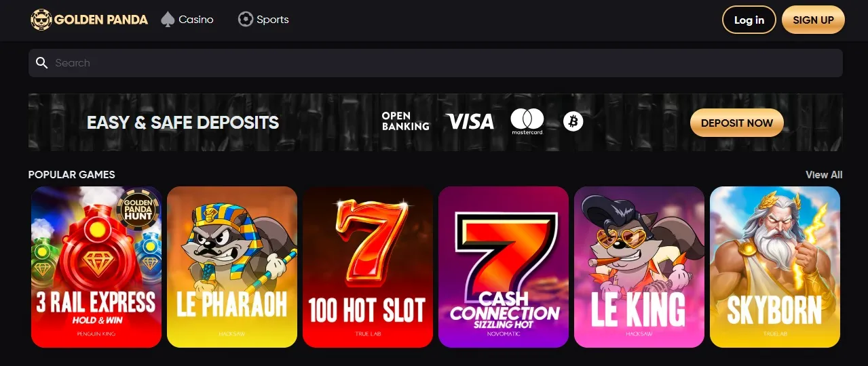This screenshot has height=366, width=868.
Task: Click the Open Banking logo
Action: tap(405, 121)
